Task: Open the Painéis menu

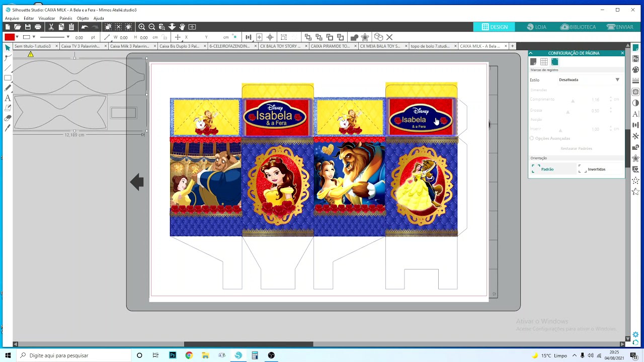Action: (66, 18)
